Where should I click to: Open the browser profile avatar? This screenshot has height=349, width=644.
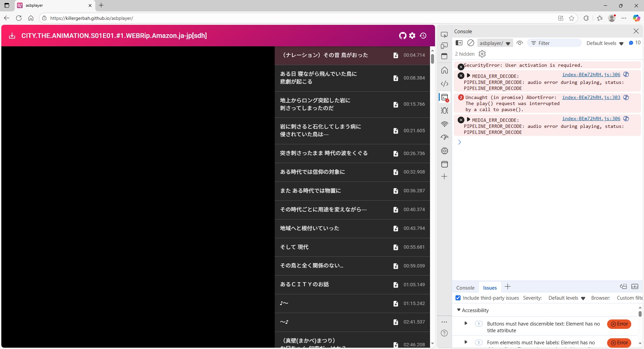pyautogui.click(x=612, y=18)
